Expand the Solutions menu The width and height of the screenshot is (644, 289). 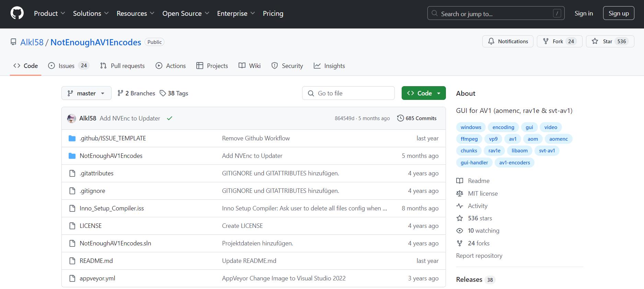91,13
